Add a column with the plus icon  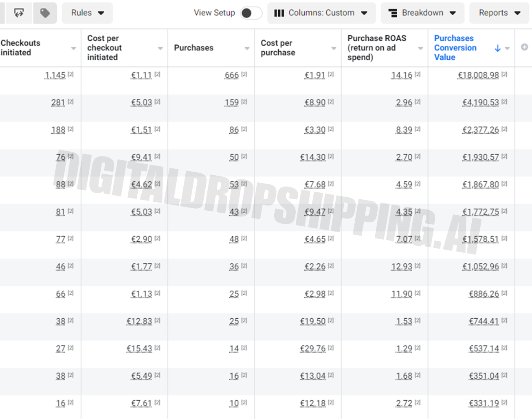[524, 47]
